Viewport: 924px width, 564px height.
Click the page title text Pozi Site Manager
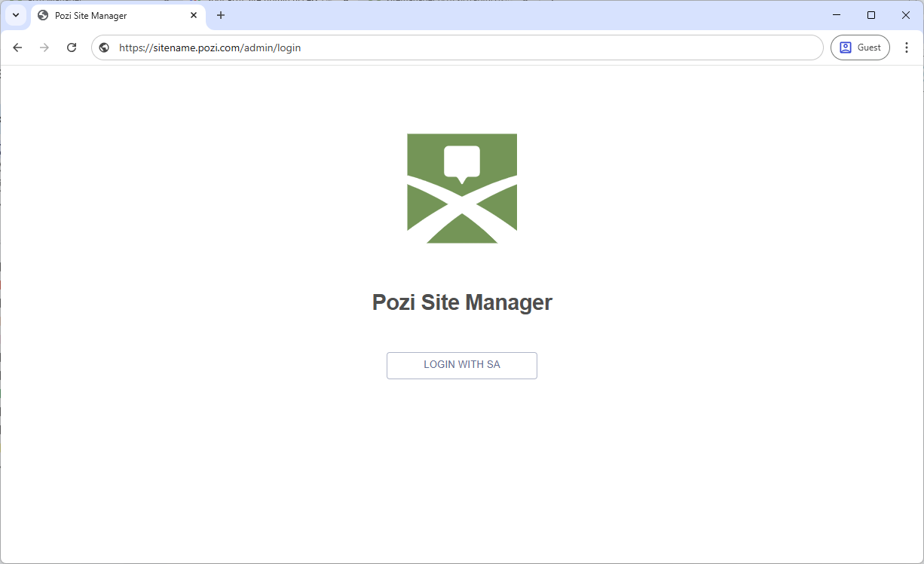pos(461,302)
